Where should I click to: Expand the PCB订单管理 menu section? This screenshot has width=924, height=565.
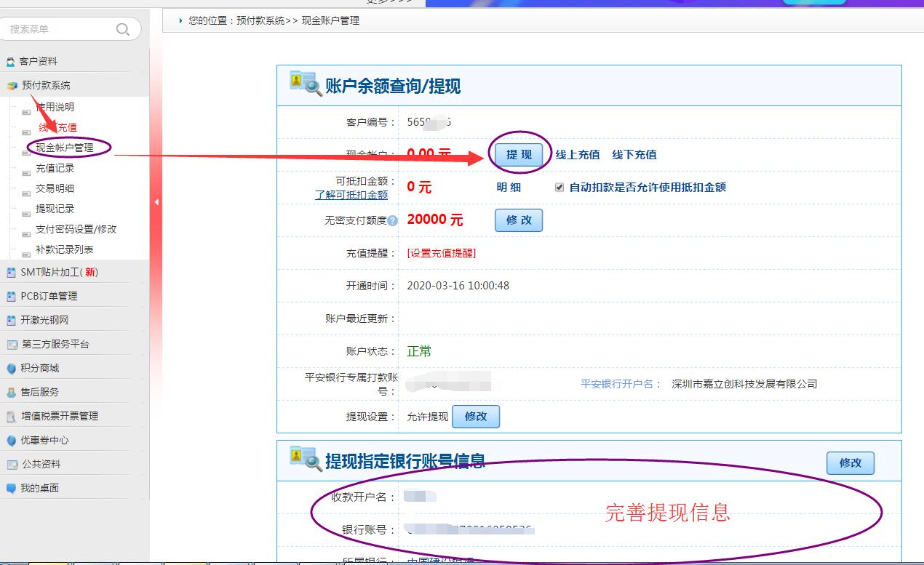[x=48, y=296]
